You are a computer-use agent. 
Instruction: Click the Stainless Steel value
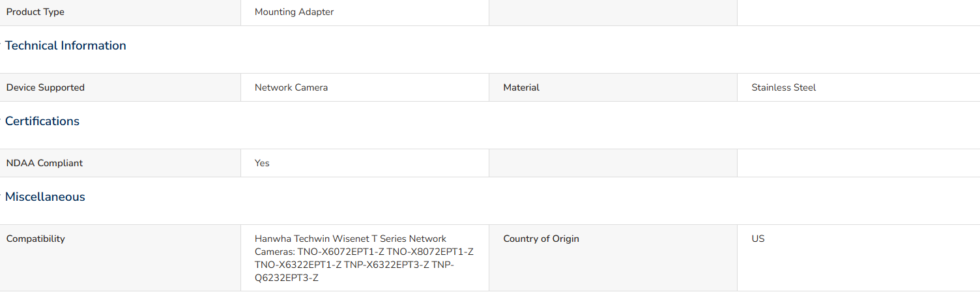(x=783, y=87)
